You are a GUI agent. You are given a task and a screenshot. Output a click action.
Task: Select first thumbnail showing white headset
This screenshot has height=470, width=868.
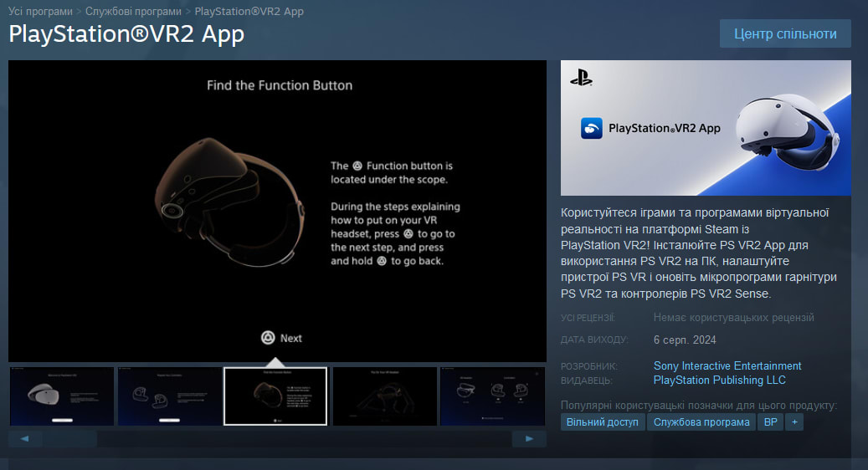(61, 396)
